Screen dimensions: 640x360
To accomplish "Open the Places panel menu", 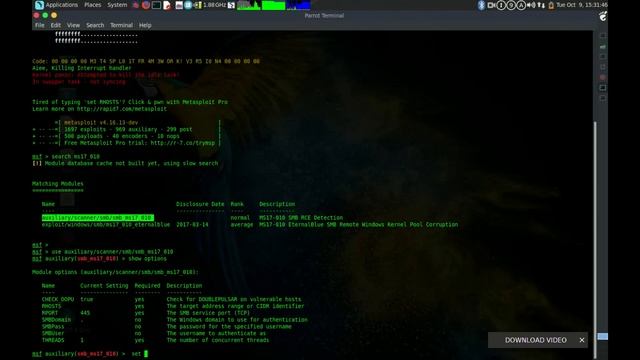I will click(x=93, y=5).
